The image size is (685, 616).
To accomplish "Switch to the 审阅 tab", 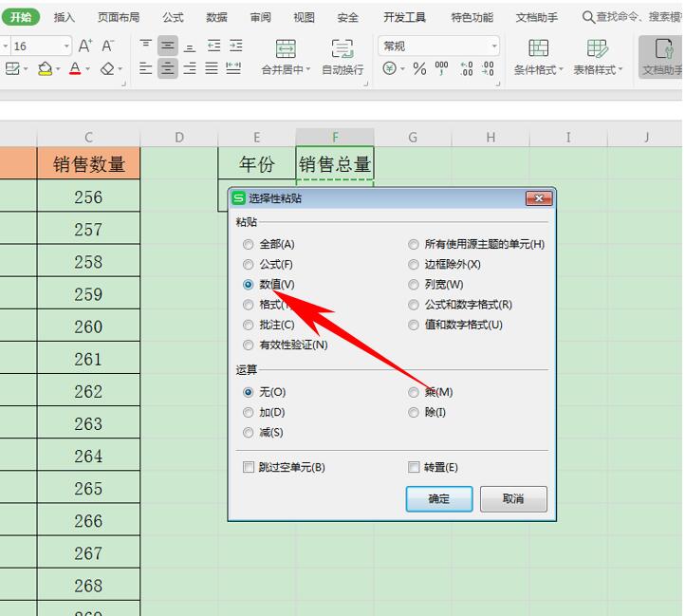I will [260, 17].
